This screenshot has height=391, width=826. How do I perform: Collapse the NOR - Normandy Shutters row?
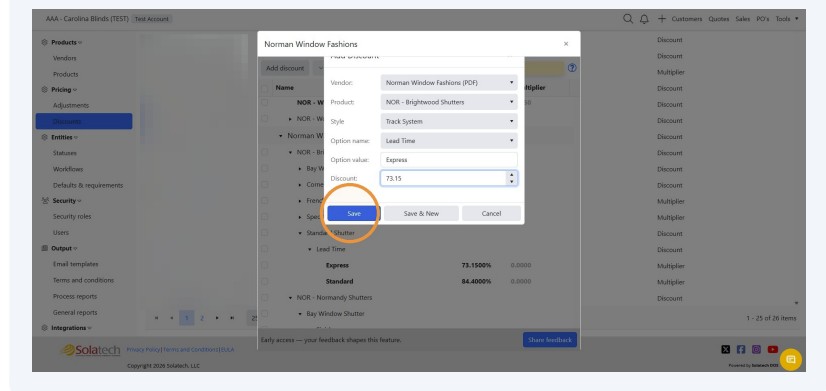tap(290, 298)
